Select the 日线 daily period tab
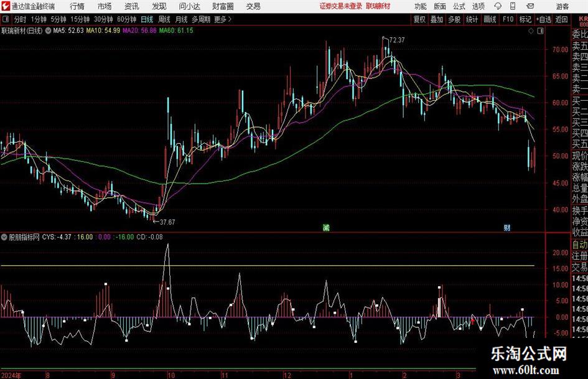This screenshot has width=588, height=379. [x=147, y=19]
